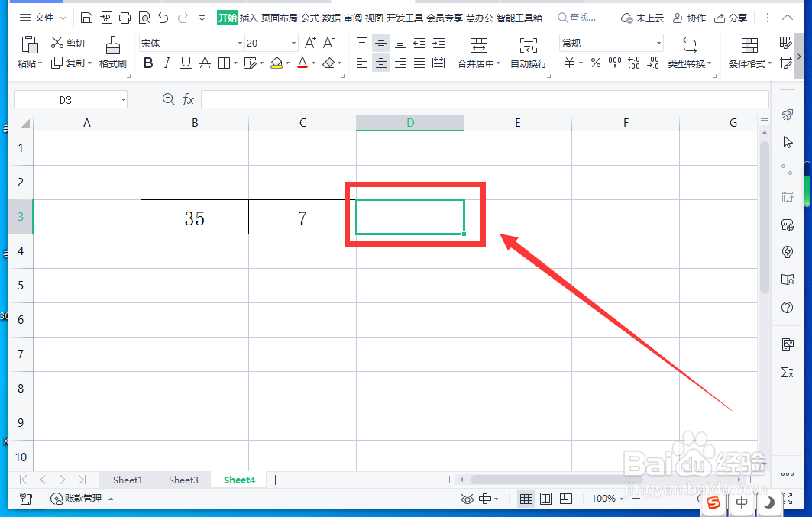Open the sidebar help question icon
This screenshot has width=812, height=517.
787,308
